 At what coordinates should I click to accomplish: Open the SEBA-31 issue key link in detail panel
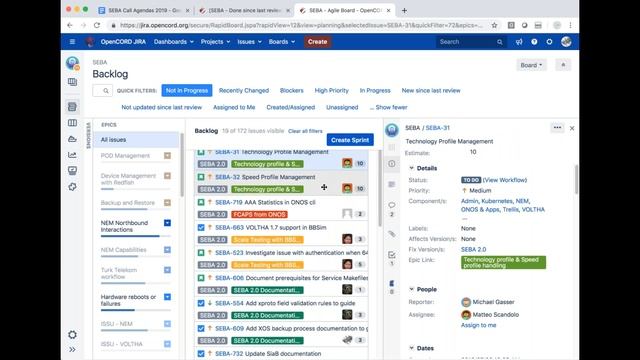click(x=438, y=128)
